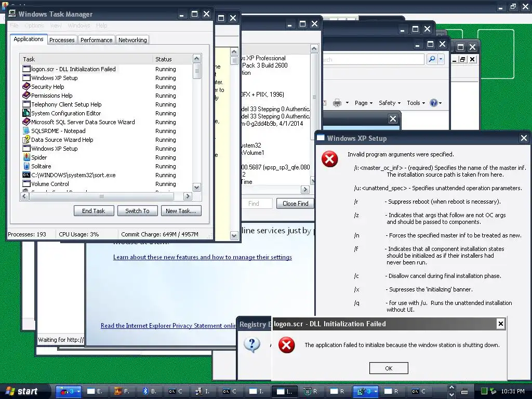Open the Task Manager Options menu
Screen dimensions: 532x399
click(34, 25)
